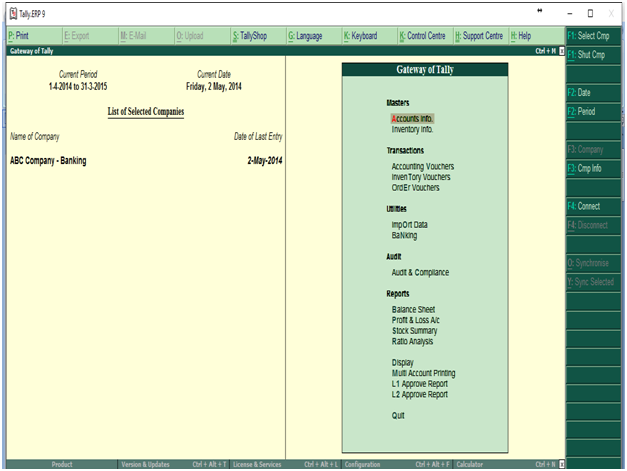Screen dimensions: 627x471
Task: Click E: Export in top toolbar
Action: click(x=90, y=36)
